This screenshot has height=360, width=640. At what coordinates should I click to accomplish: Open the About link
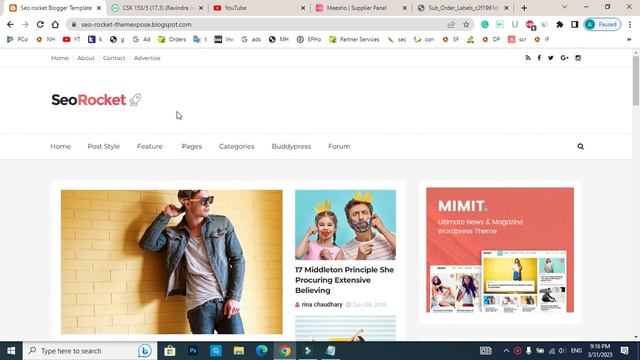click(86, 58)
